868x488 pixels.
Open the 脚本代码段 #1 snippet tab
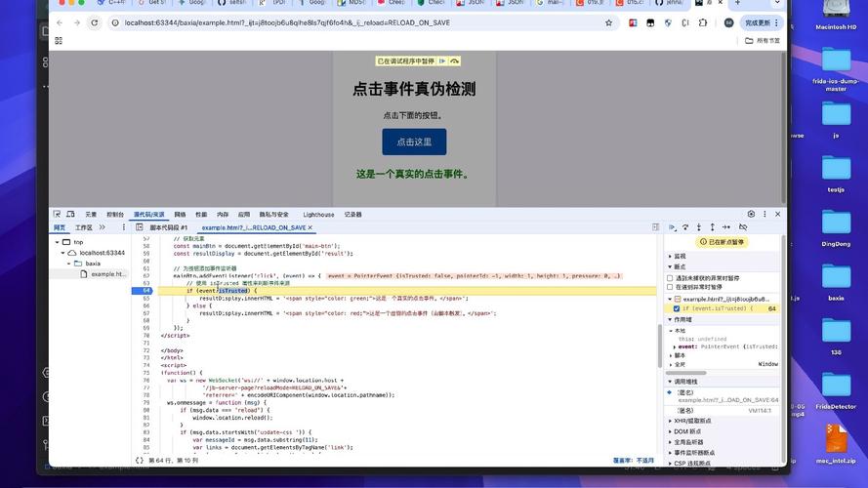click(x=168, y=227)
